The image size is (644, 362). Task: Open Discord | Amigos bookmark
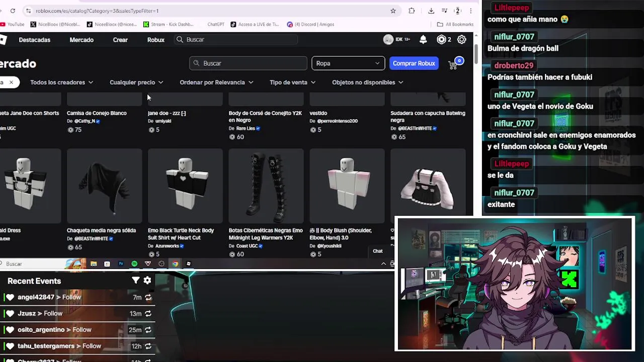pyautogui.click(x=310, y=24)
